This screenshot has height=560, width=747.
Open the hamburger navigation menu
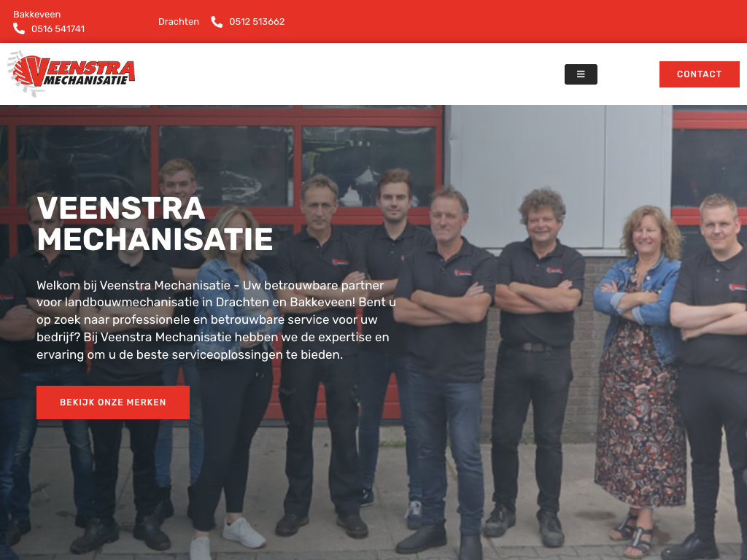click(x=581, y=74)
